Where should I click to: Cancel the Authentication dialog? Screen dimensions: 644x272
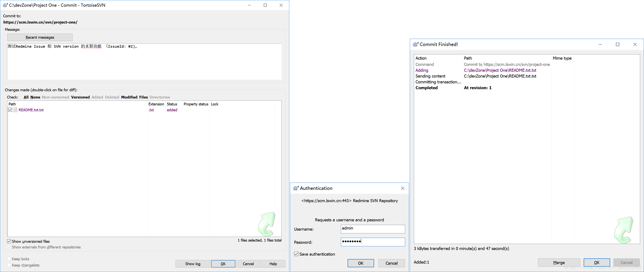pos(391,263)
